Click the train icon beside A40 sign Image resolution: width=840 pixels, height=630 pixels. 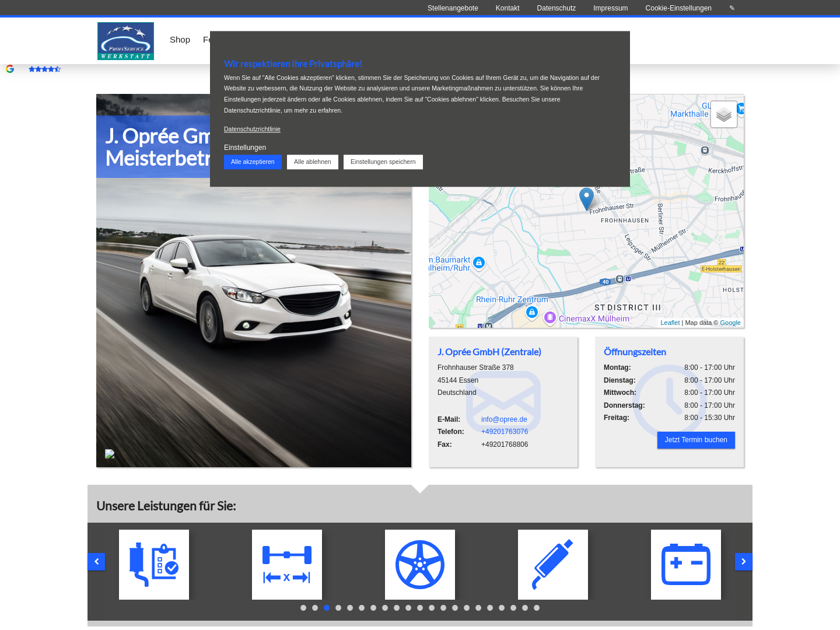point(619,279)
